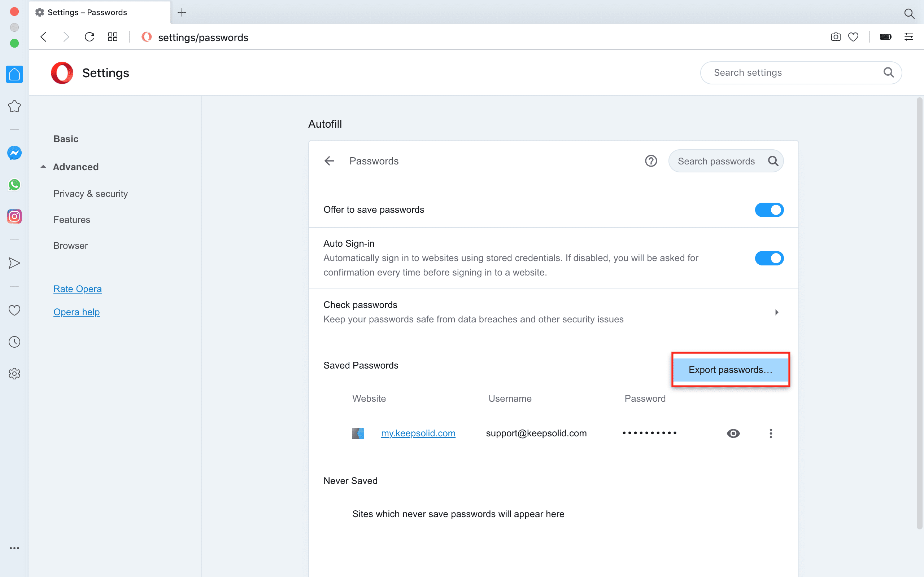Turn off Auto Sign-in toggle

tap(769, 258)
